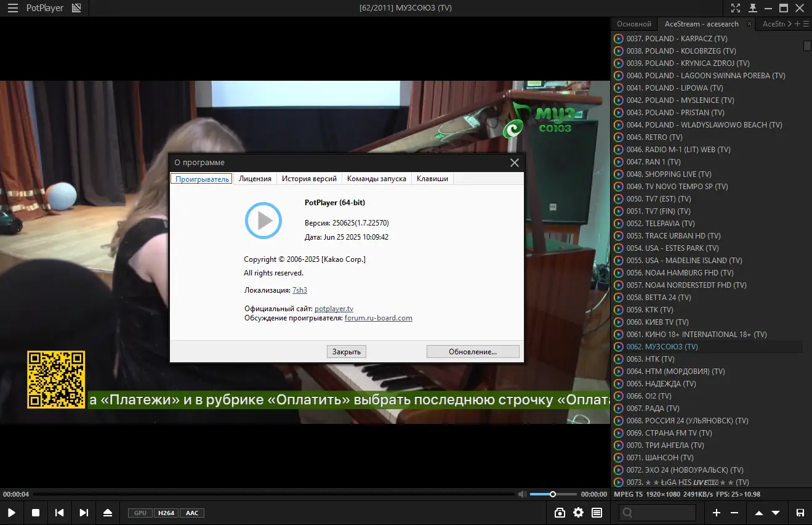812x525 pixels.
Task: Open the Проигрыватель tab in the about dialog
Action: [x=202, y=179]
